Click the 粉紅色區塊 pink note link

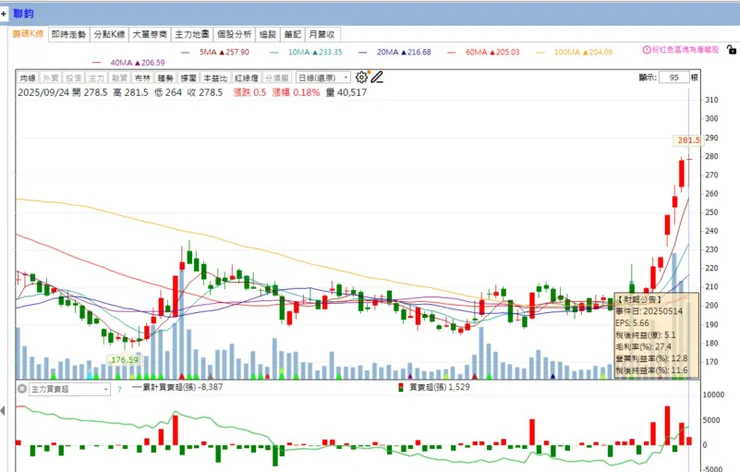(685, 50)
